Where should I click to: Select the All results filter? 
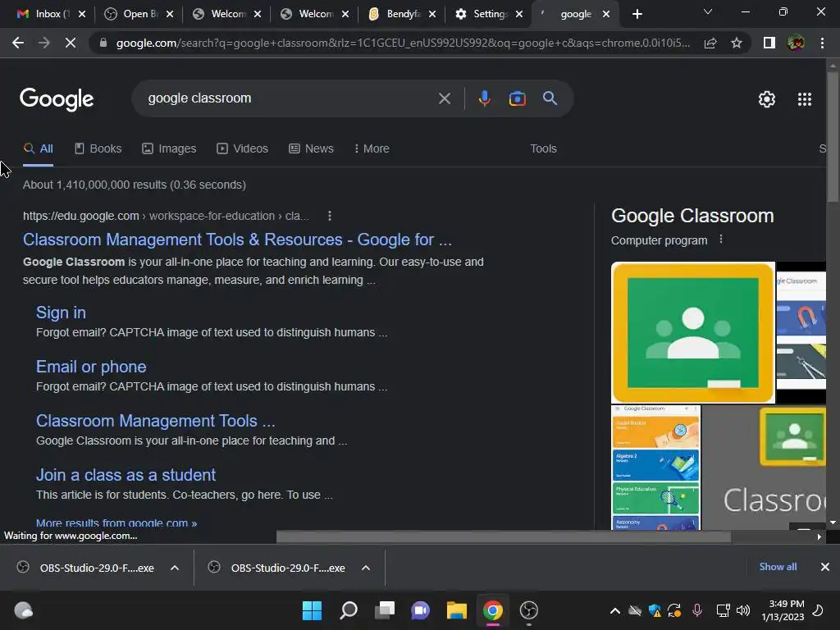[38, 148]
